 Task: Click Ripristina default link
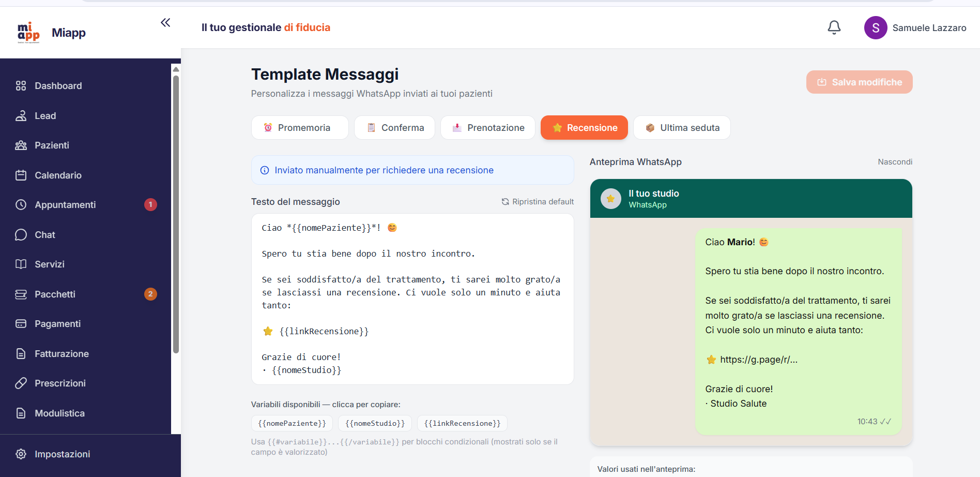[x=538, y=202]
